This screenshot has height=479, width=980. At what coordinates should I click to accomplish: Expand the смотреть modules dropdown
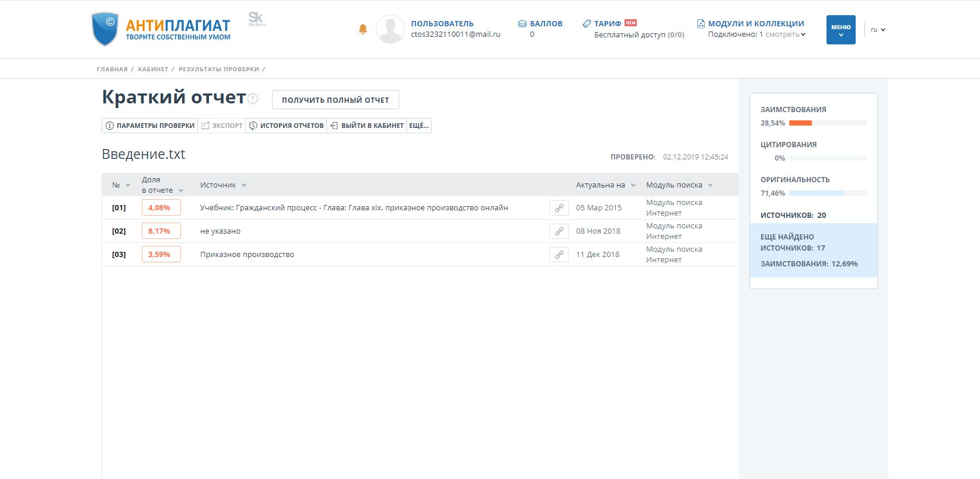point(785,34)
